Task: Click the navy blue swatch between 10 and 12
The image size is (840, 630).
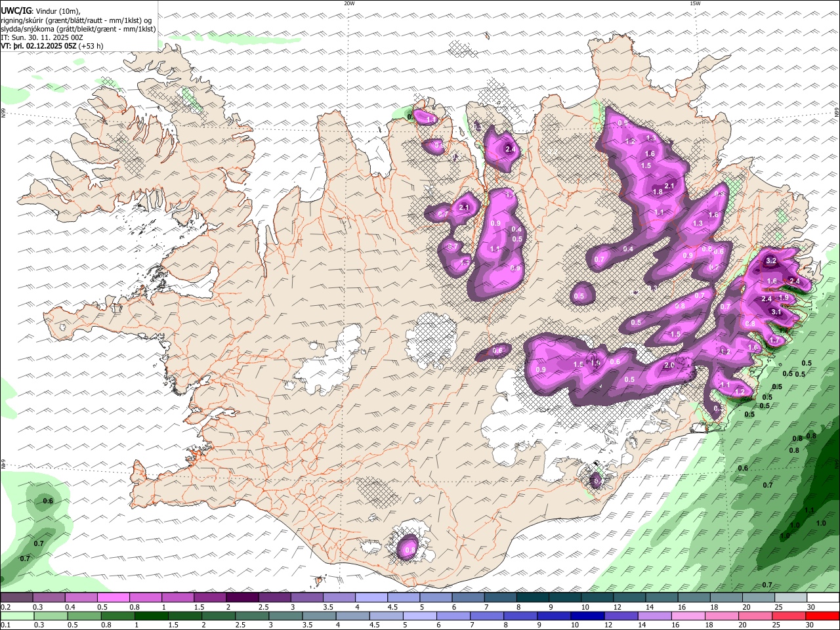Action: [588, 616]
